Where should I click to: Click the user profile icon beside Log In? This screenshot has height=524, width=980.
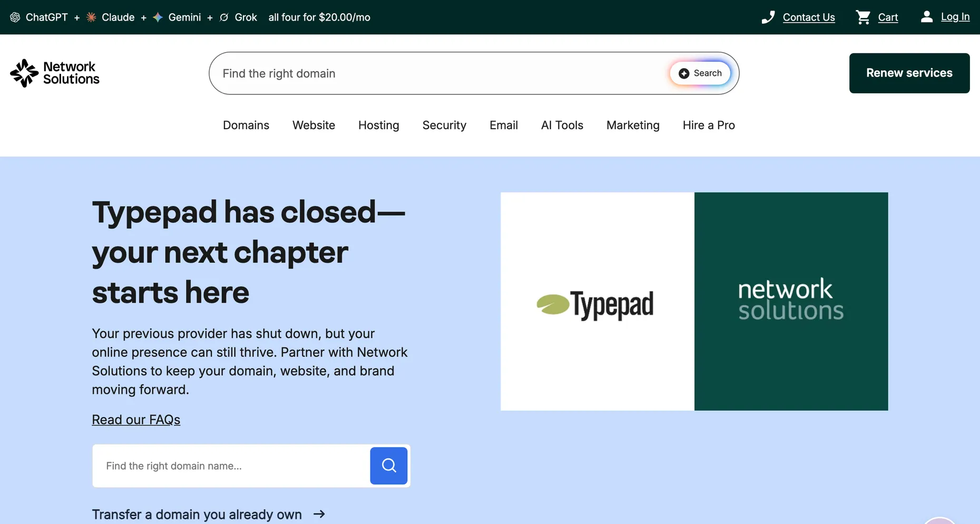pyautogui.click(x=927, y=17)
